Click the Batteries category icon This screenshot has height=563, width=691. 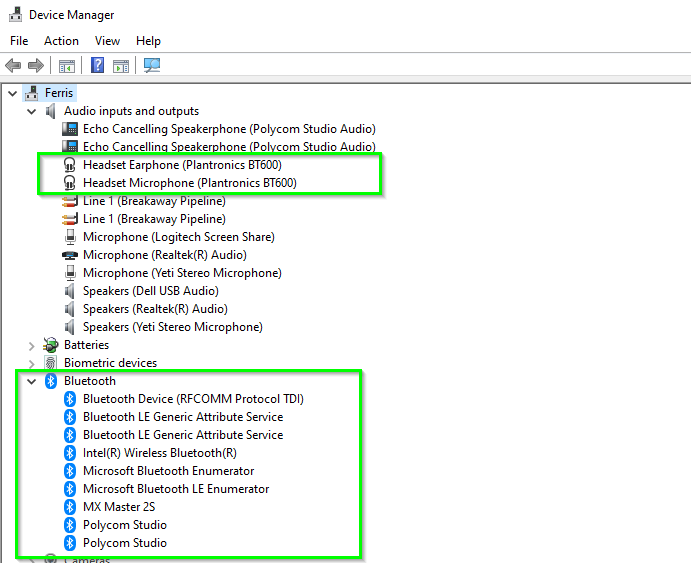click(51, 345)
